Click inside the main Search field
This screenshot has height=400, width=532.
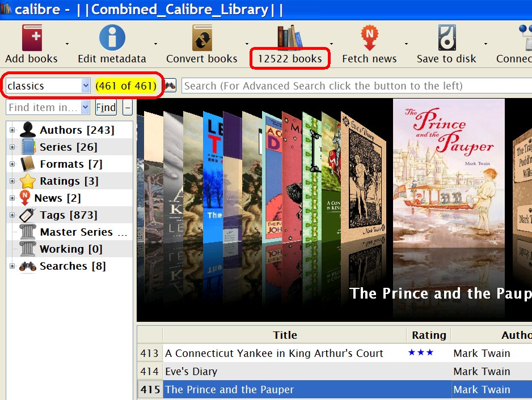[356, 86]
